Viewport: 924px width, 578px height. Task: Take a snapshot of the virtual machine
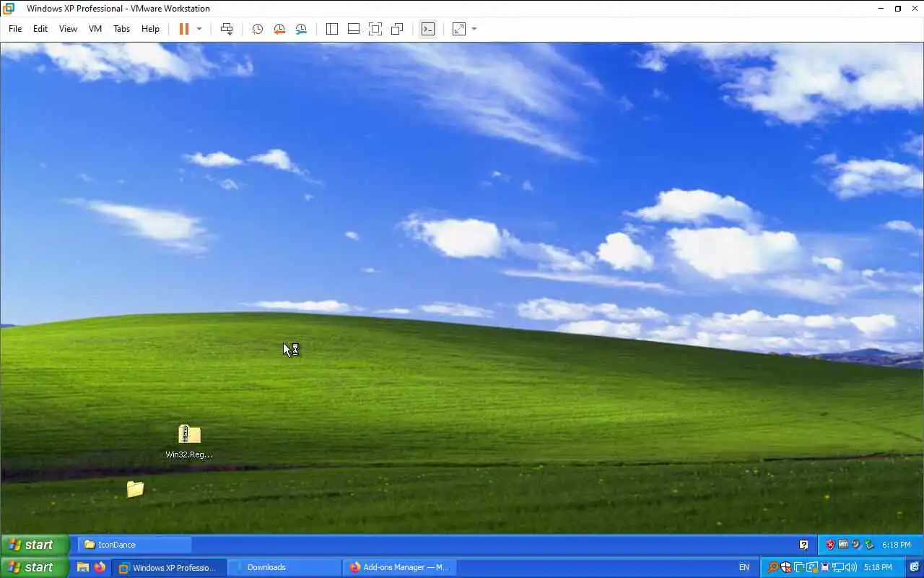click(257, 29)
